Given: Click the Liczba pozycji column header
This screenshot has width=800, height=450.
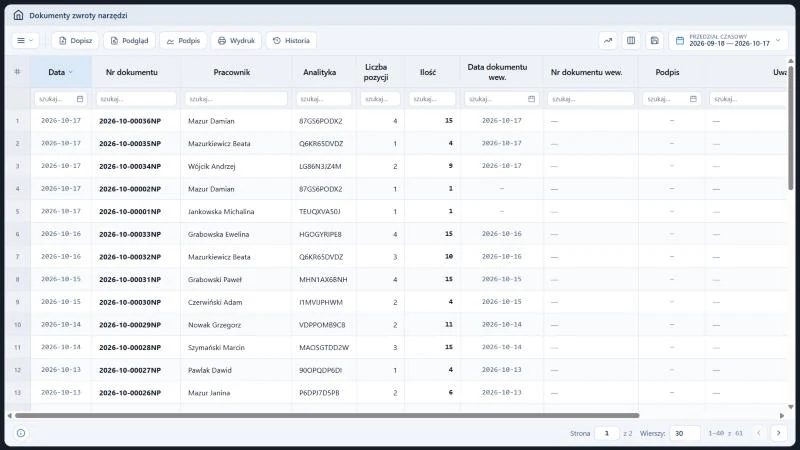Looking at the screenshot, I should point(376,72).
